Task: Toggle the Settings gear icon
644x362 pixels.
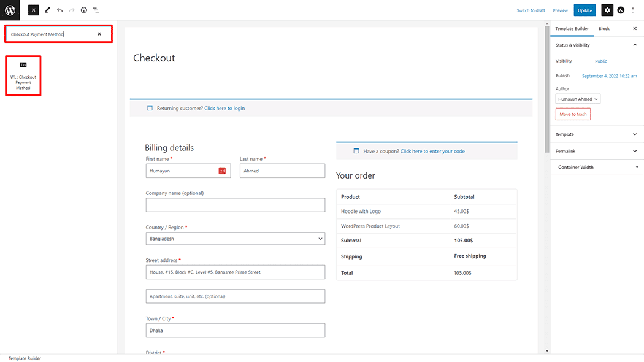Action: [607, 10]
